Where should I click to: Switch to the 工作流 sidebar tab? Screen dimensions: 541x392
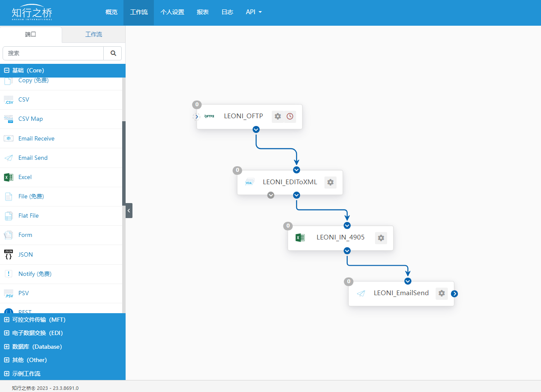pos(93,35)
